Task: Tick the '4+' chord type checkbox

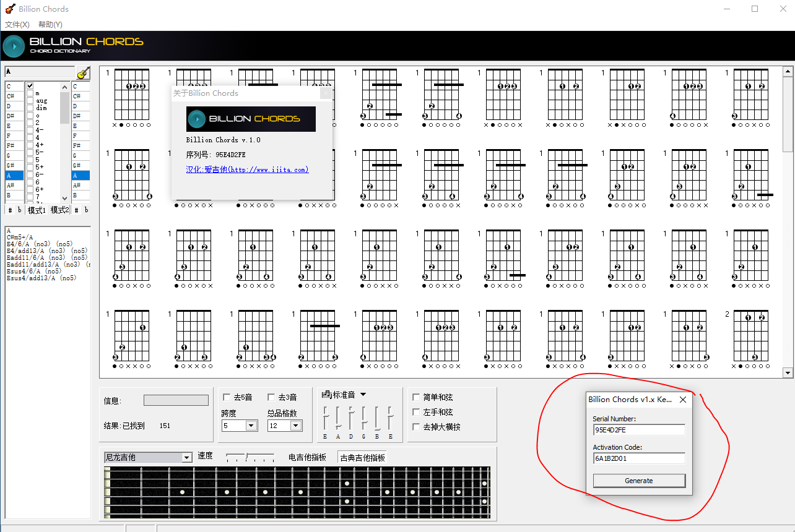Action: click(30, 145)
